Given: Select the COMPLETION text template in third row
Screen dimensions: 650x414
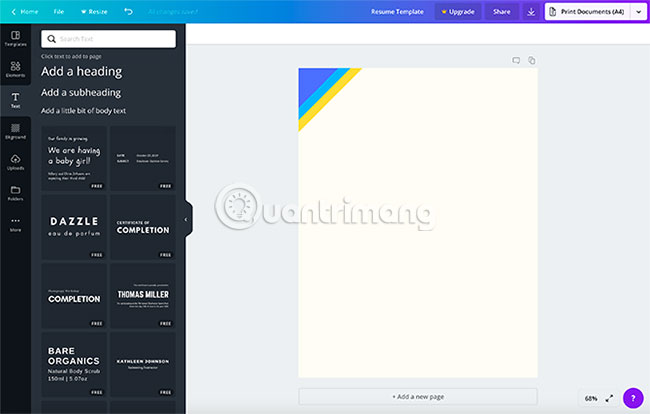Looking at the screenshot, I should coord(74,296).
